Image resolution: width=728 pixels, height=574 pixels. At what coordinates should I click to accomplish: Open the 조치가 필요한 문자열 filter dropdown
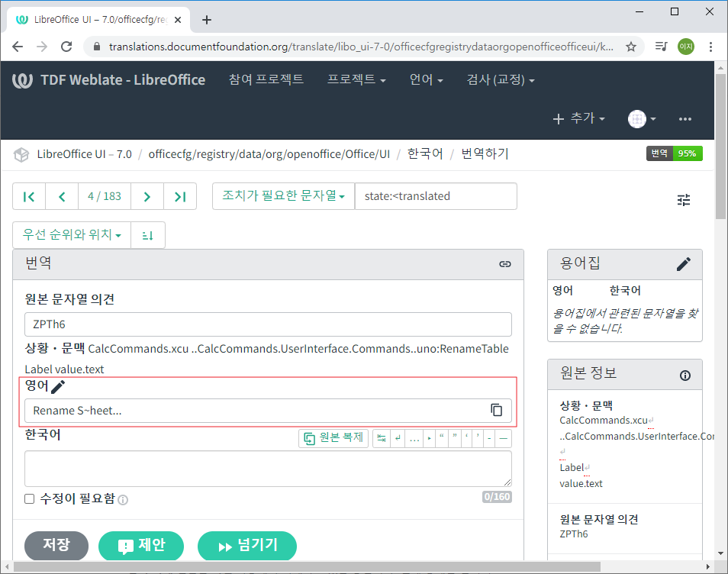tap(283, 196)
